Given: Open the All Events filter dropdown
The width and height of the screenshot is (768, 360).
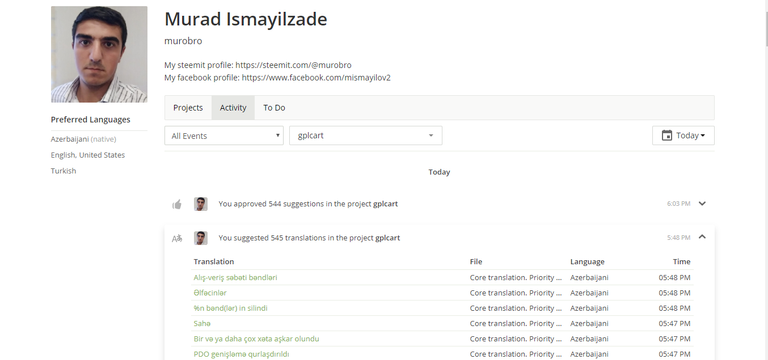Looking at the screenshot, I should coord(224,136).
